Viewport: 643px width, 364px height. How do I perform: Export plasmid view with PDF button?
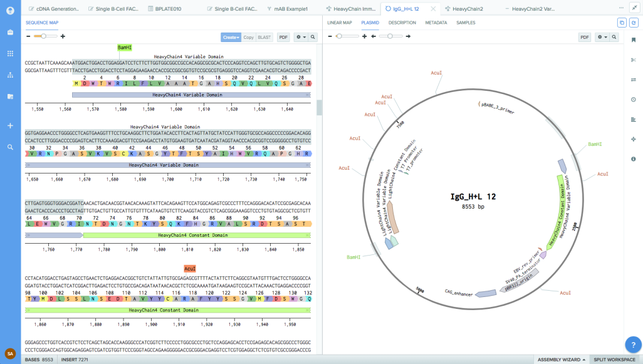pos(585,37)
